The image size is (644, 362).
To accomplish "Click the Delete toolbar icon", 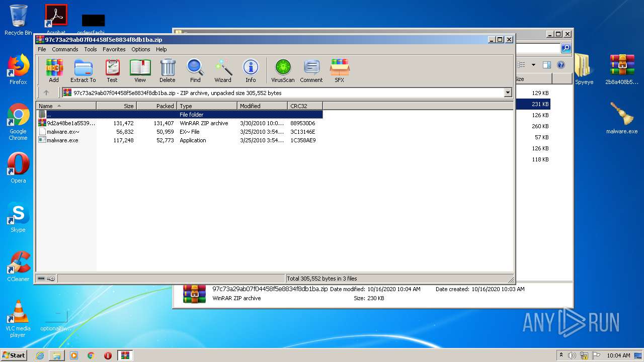I will tap(168, 71).
